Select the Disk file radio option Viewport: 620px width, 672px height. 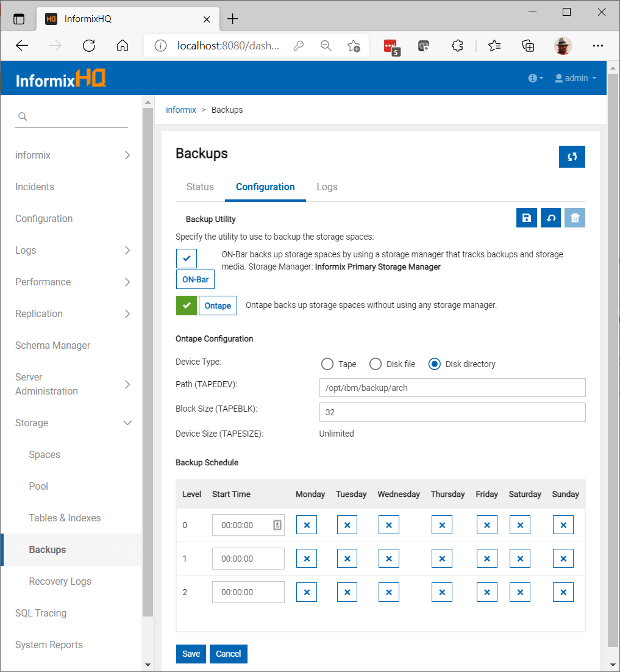(376, 364)
